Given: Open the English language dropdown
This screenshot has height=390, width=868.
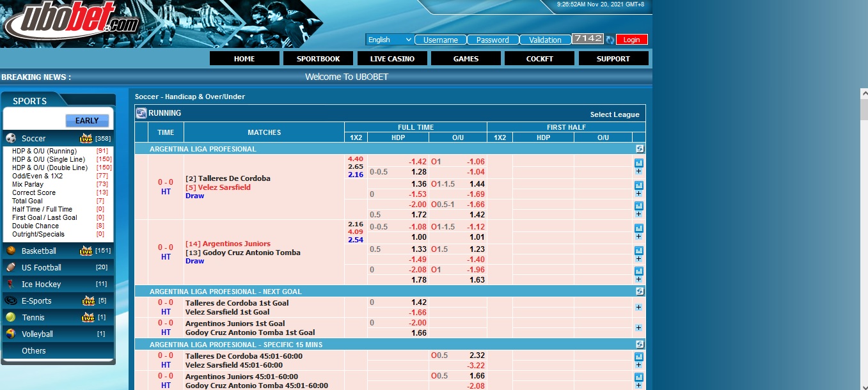Looking at the screenshot, I should (390, 40).
